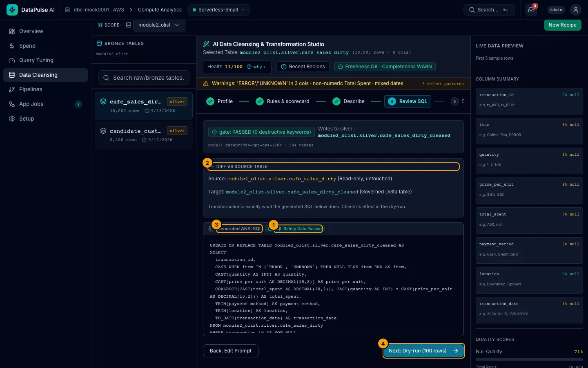
Task: Click the why help link beside Health
Action: click(256, 67)
